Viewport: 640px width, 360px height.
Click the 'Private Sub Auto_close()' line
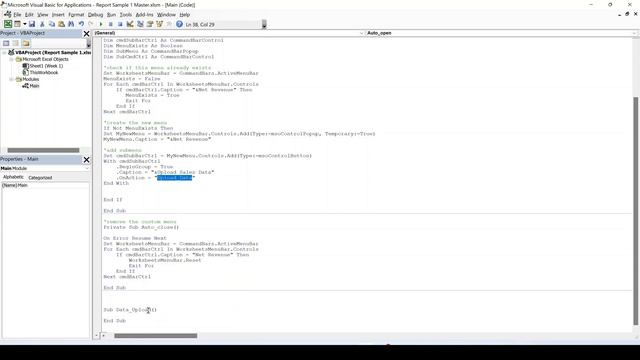[x=141, y=227]
